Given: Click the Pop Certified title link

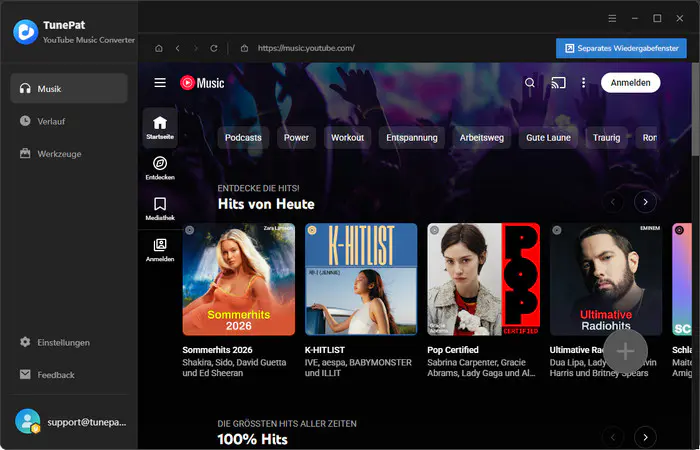Looking at the screenshot, I should pos(453,350).
